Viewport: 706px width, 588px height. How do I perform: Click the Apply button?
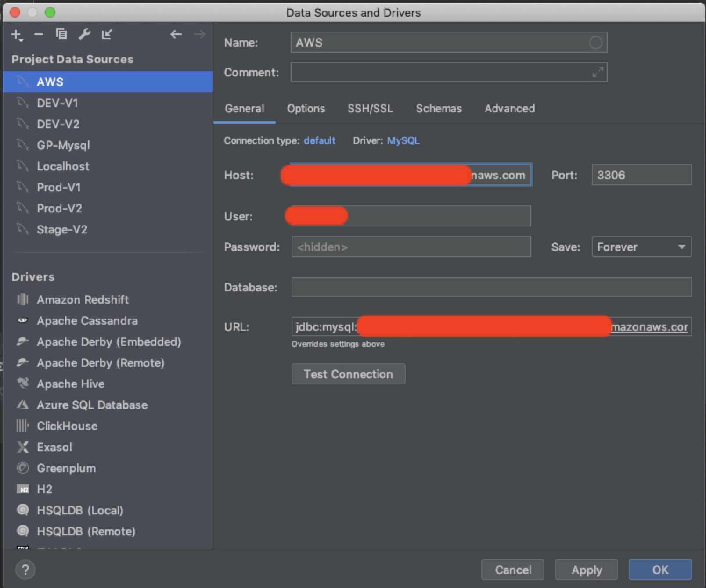[x=586, y=570]
